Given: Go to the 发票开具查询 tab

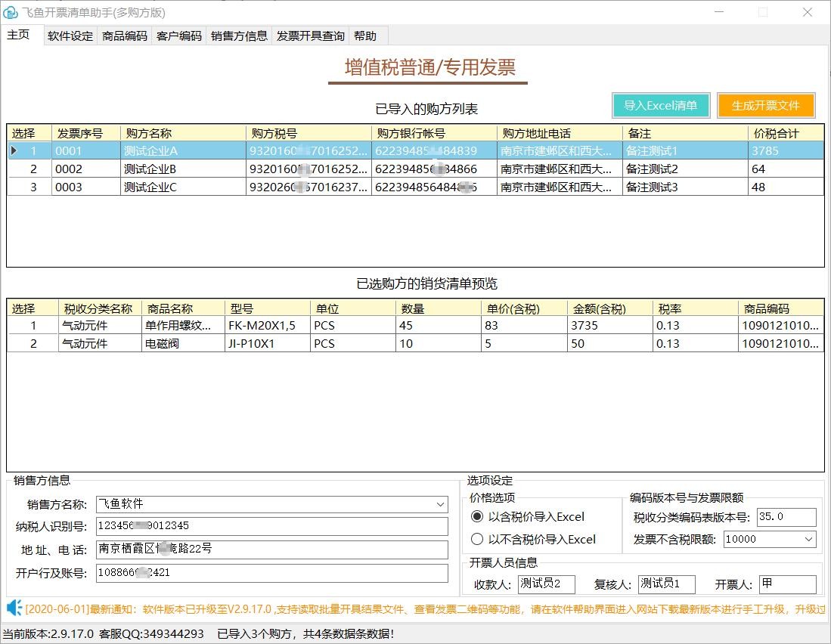Looking at the screenshot, I should (310, 36).
